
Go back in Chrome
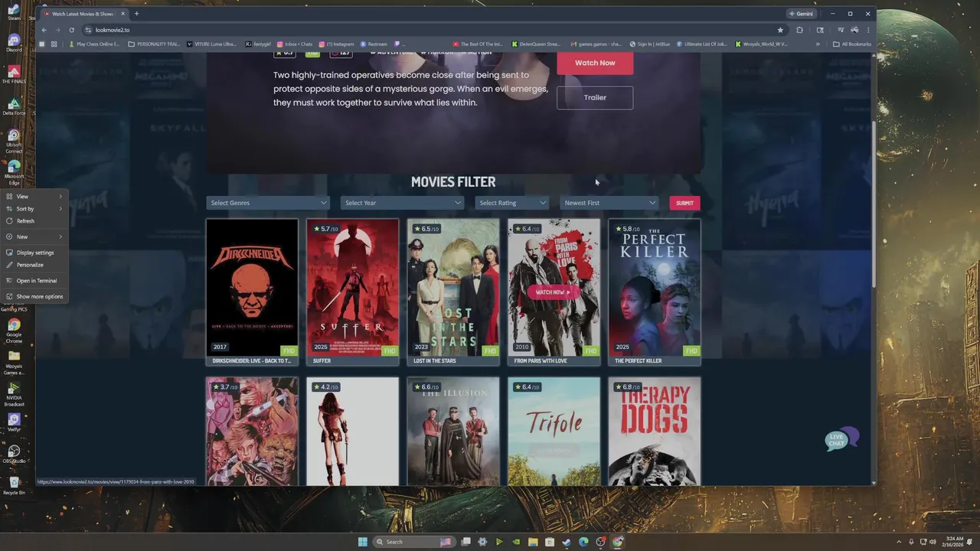point(44,30)
